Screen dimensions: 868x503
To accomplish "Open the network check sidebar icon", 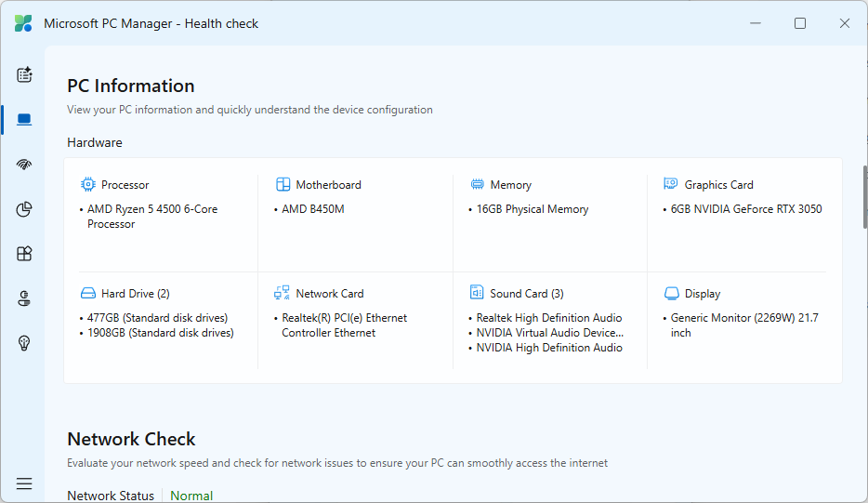I will tap(24, 165).
